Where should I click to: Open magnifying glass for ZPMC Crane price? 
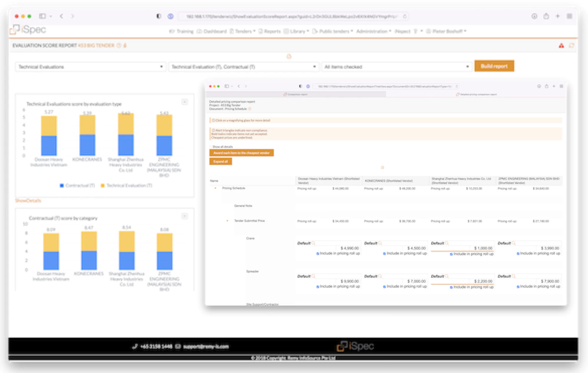point(514,243)
